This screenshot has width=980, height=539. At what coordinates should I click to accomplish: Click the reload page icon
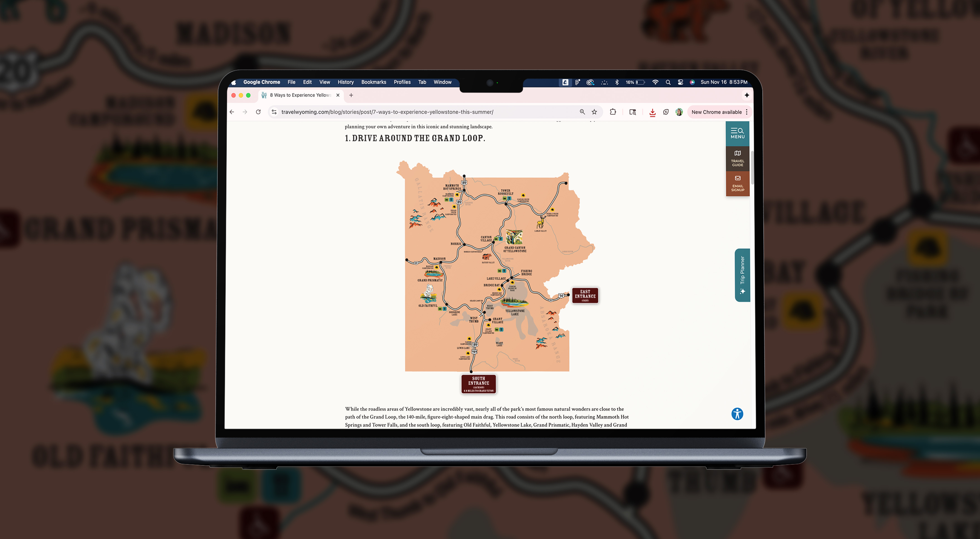[x=258, y=112]
